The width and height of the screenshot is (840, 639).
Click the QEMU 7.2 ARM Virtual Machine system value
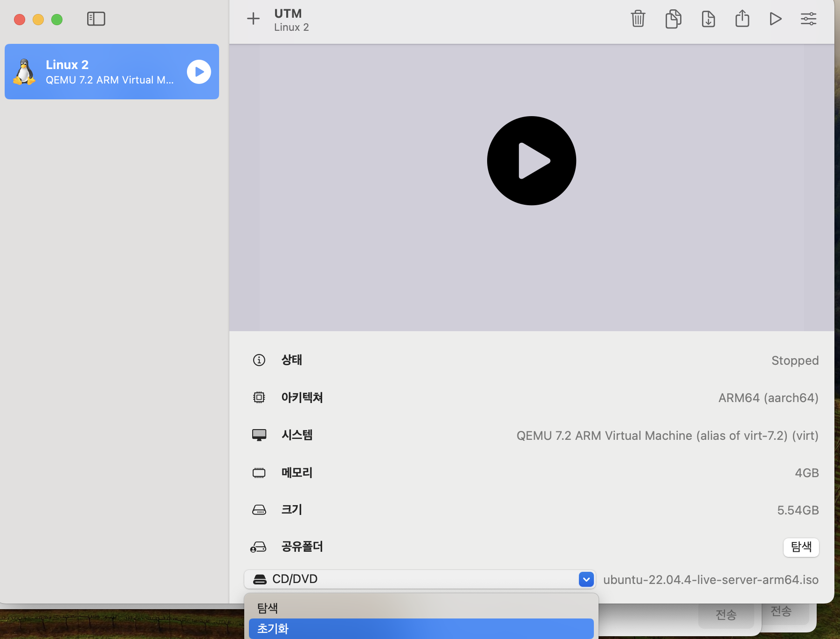[668, 436]
